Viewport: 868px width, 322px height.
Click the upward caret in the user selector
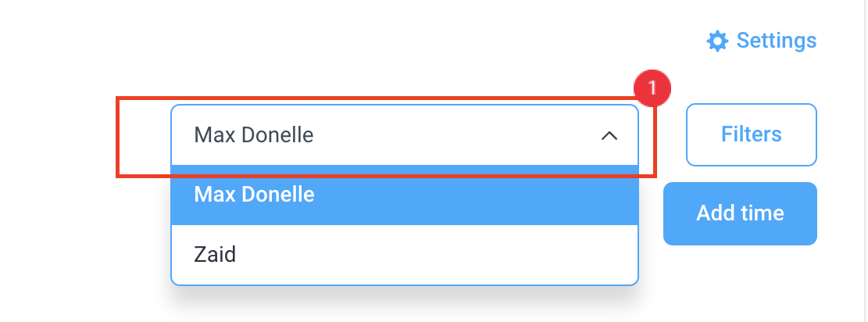tap(609, 136)
